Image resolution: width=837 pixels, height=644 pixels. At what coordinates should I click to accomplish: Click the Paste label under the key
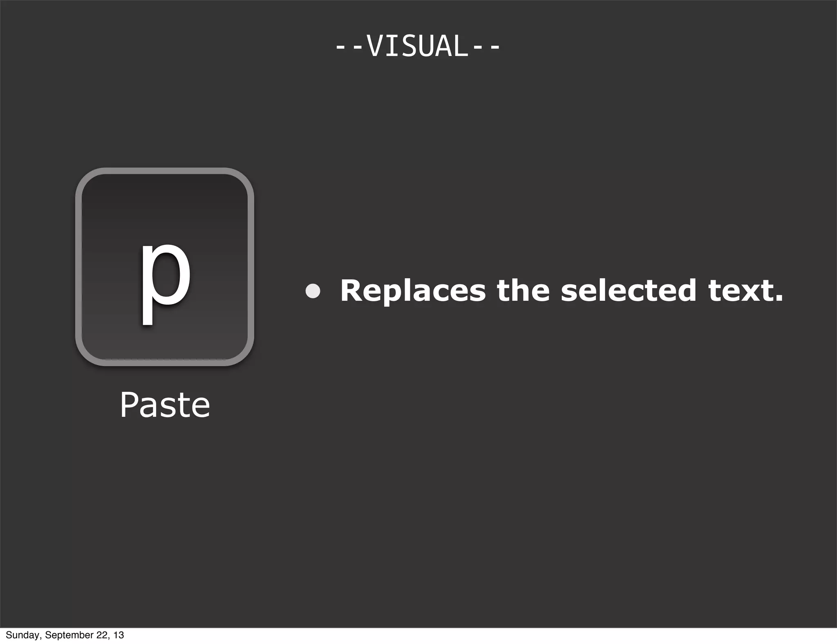165,405
